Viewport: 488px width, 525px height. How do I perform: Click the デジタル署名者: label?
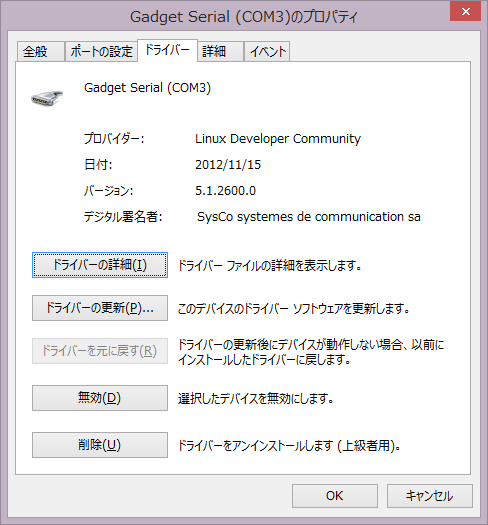click(x=123, y=217)
